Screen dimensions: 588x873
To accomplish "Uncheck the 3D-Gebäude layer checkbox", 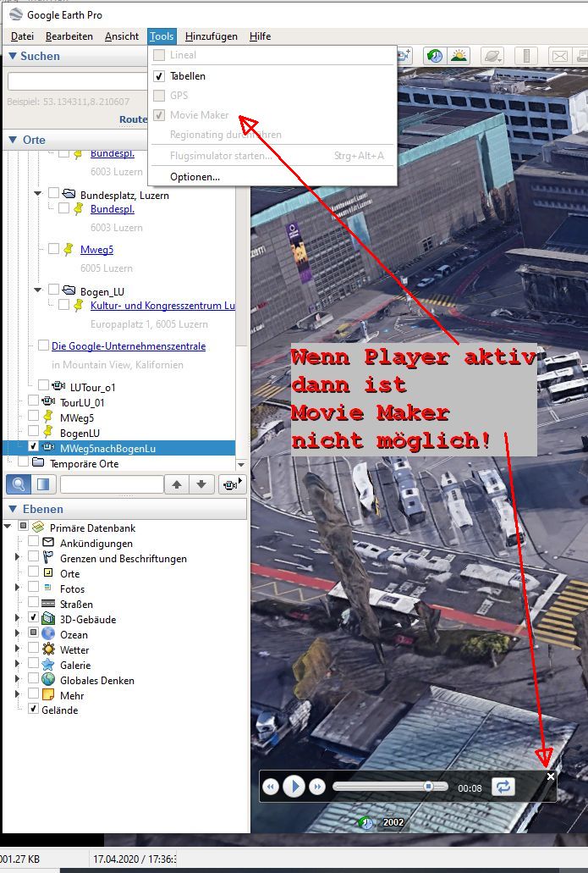I will click(34, 619).
